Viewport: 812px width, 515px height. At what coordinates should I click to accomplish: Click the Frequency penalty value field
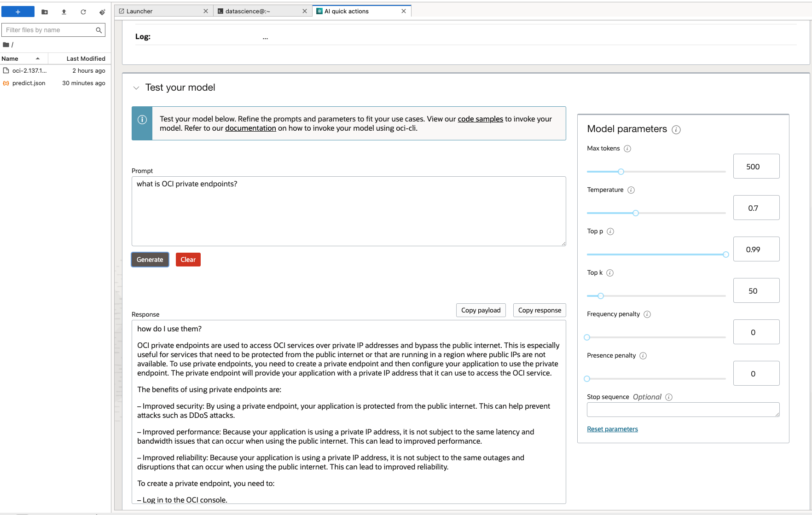tap(756, 332)
